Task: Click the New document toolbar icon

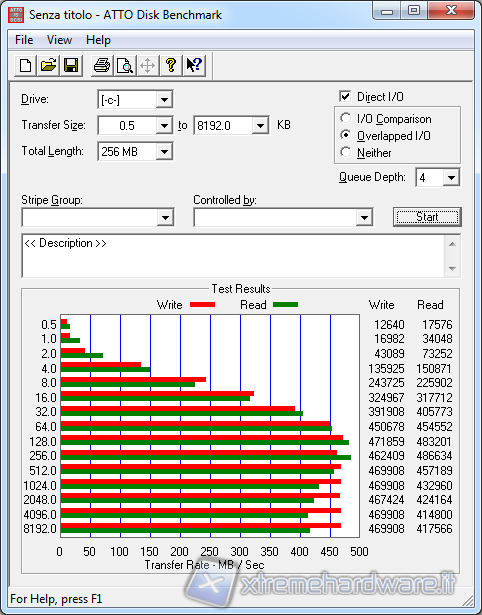Action: (25, 66)
